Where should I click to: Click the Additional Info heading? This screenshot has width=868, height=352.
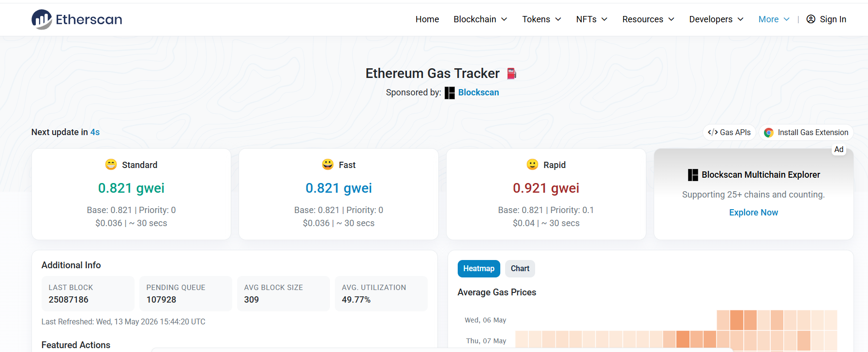(71, 265)
